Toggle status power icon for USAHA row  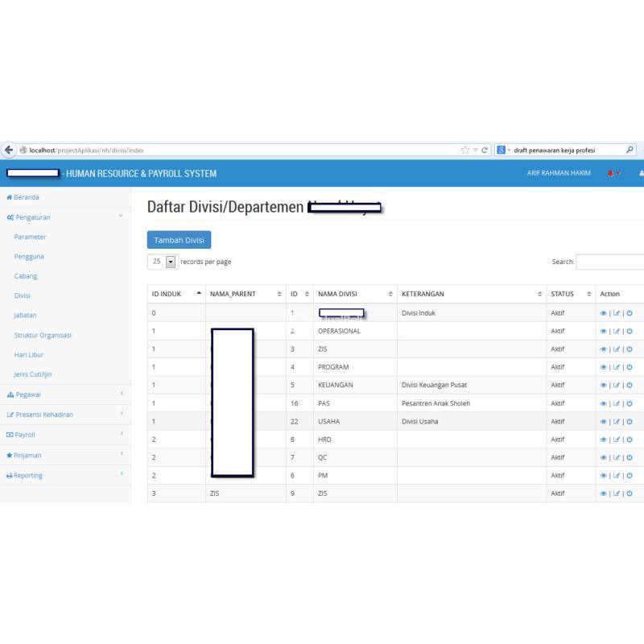[x=629, y=421]
